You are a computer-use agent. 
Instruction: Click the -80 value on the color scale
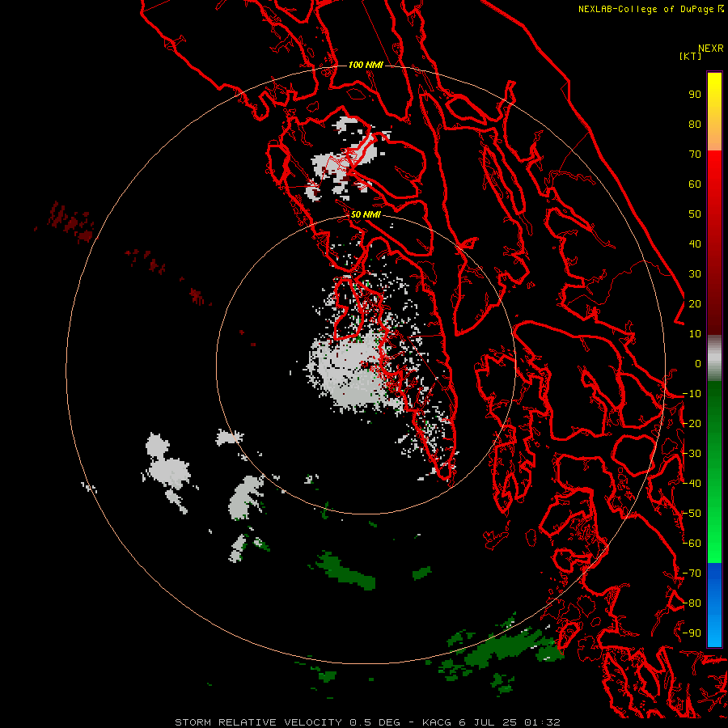pyautogui.click(x=692, y=603)
